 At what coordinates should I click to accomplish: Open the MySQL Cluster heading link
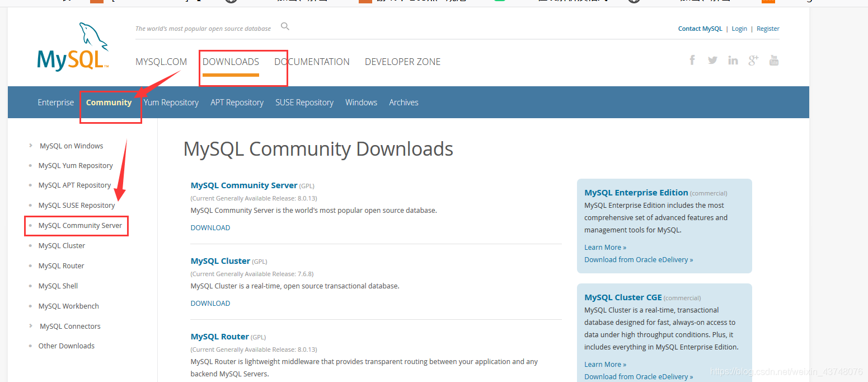(x=220, y=260)
